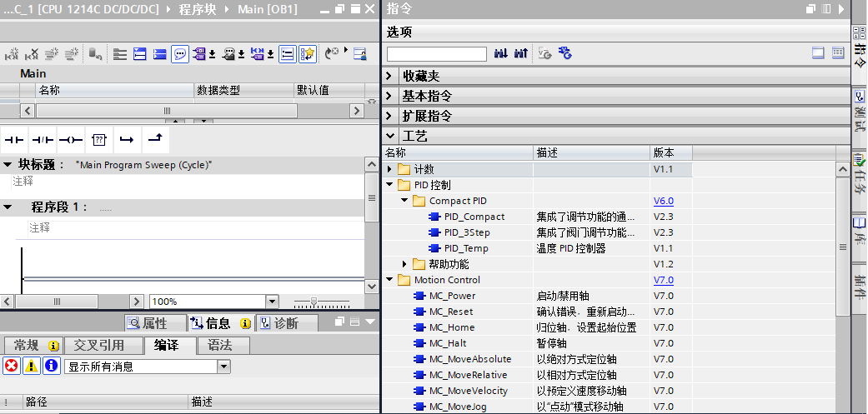Screen dimensions: 868x414
Task: Toggle favorites display star icon
Action: point(308,53)
